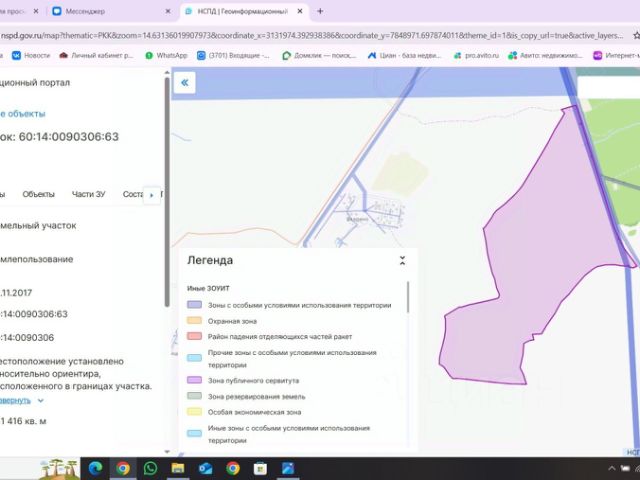
Task: Collapse the Легенда panel
Action: (402, 260)
